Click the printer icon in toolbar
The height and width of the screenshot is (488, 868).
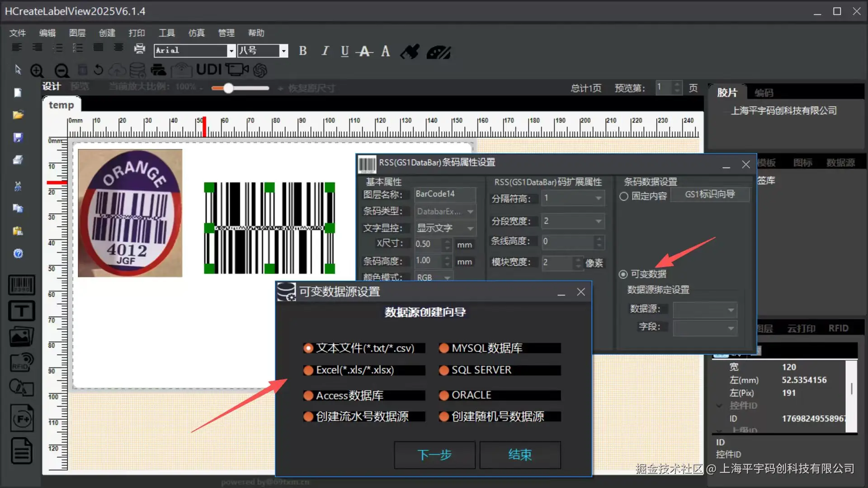pyautogui.click(x=140, y=49)
